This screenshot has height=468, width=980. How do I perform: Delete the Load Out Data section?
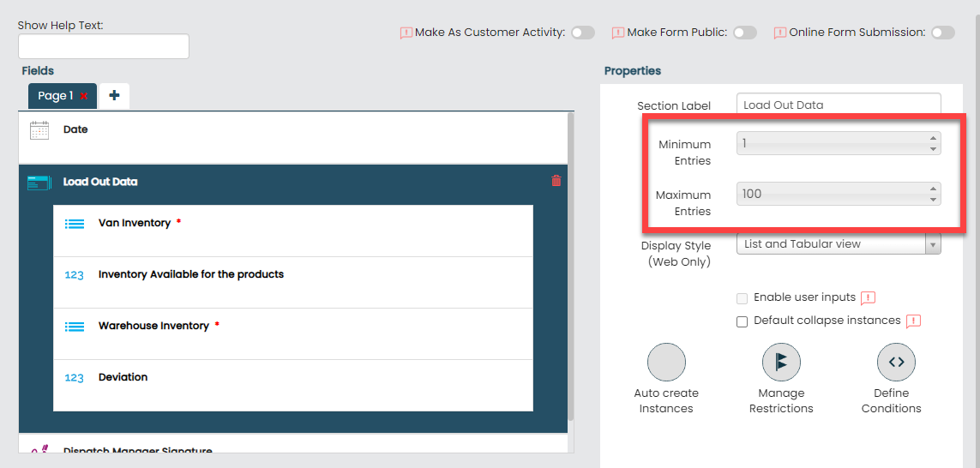pyautogui.click(x=556, y=181)
